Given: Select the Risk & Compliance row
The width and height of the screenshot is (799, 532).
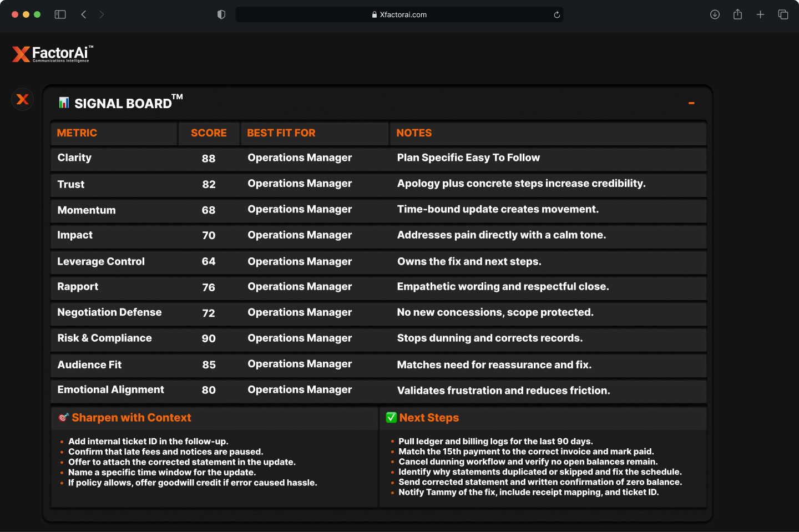Looking at the screenshot, I should click(104, 338).
